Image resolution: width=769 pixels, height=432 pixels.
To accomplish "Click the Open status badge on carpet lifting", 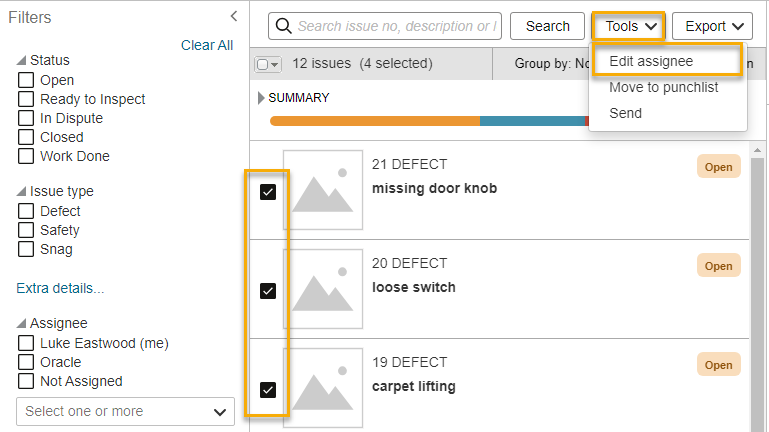I will (x=718, y=365).
